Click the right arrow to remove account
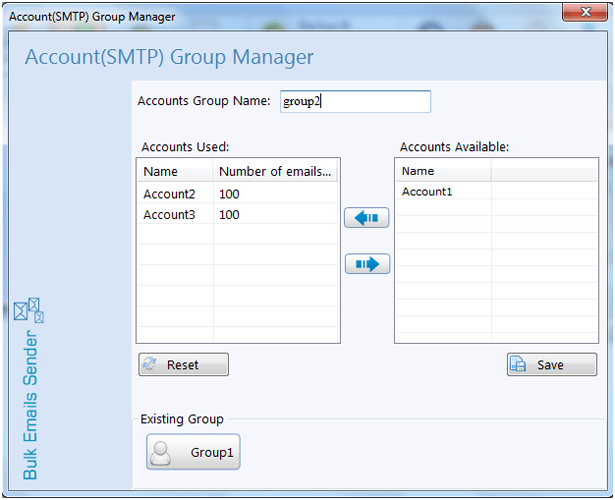The image size is (615, 500). 367,264
